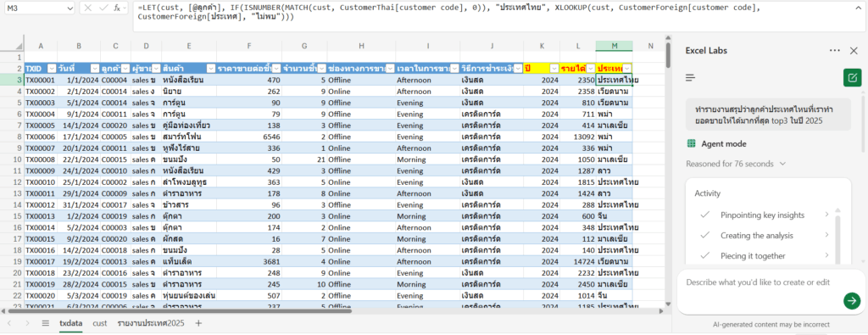Click the vertical scrollbar of the sheet
This screenshot has width=868, height=335.
tap(668, 55)
